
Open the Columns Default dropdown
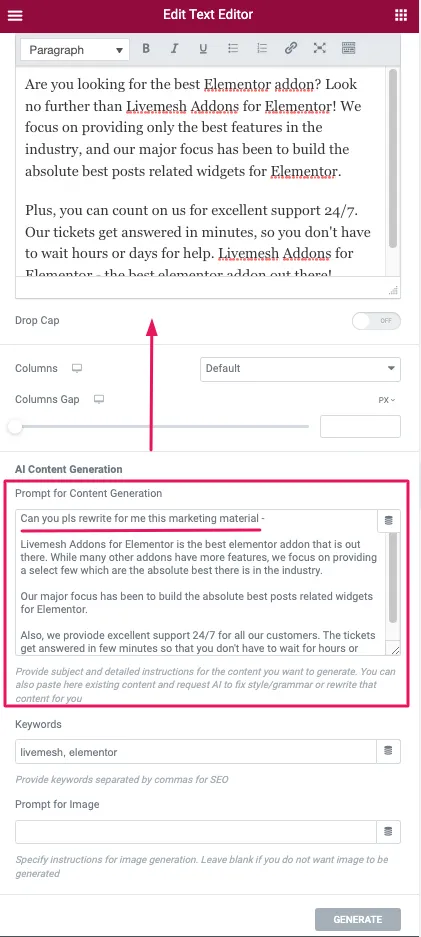pyautogui.click(x=300, y=369)
